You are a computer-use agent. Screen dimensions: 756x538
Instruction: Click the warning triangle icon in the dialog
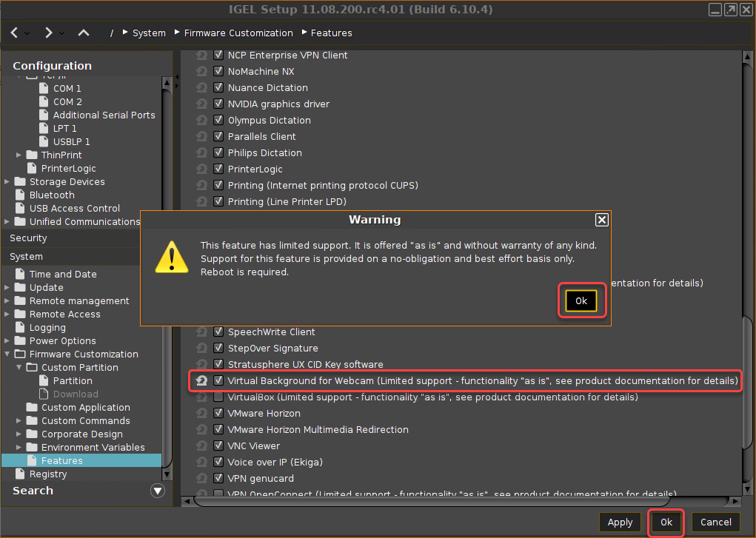coord(171,260)
